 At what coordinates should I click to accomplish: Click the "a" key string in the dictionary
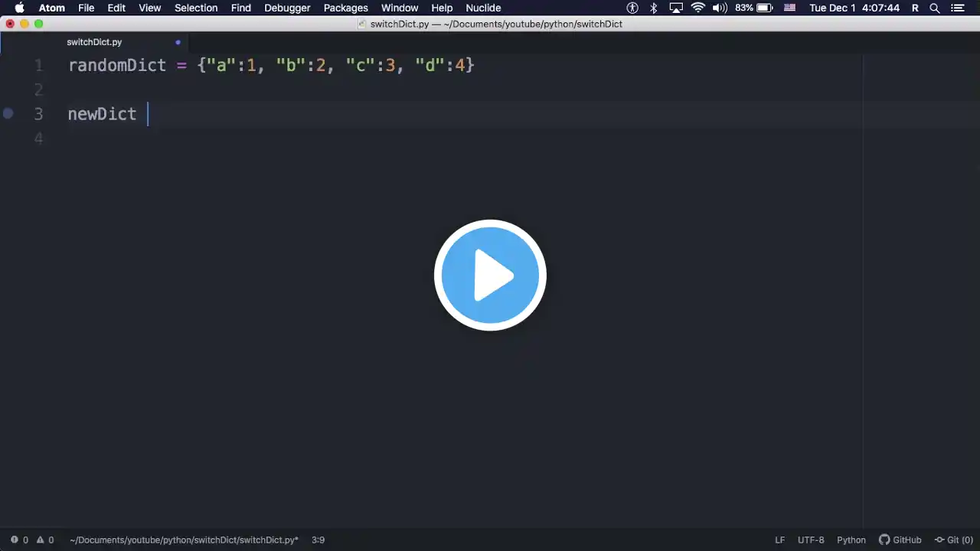point(222,65)
